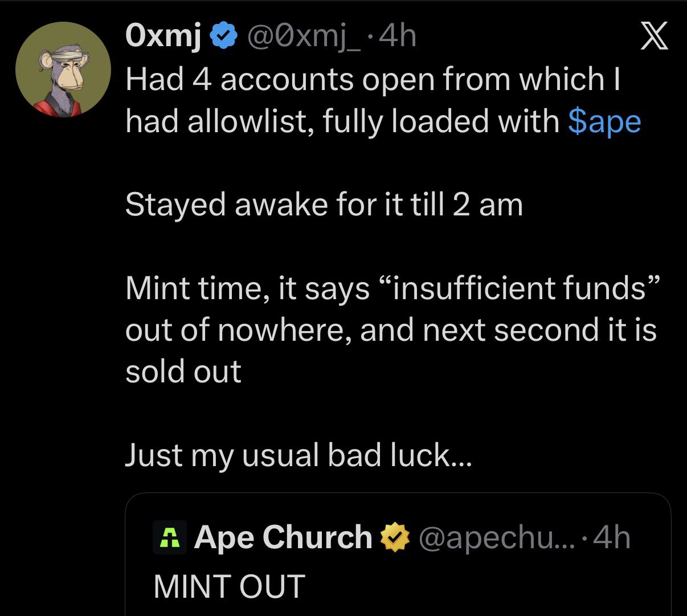Click the MINT OUT text in quoted post
687x616 pixels.
click(x=230, y=586)
